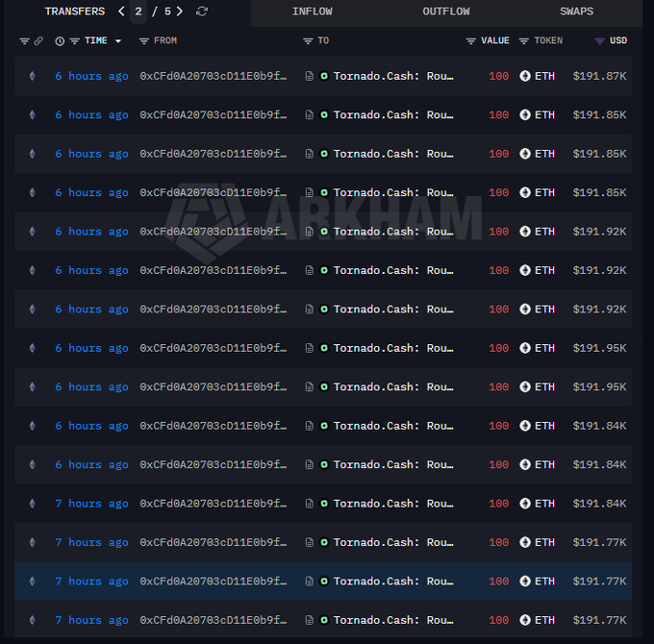Click Tornado.Cash logo in highlighted row
Image resolution: width=654 pixels, height=644 pixels.
click(324, 582)
